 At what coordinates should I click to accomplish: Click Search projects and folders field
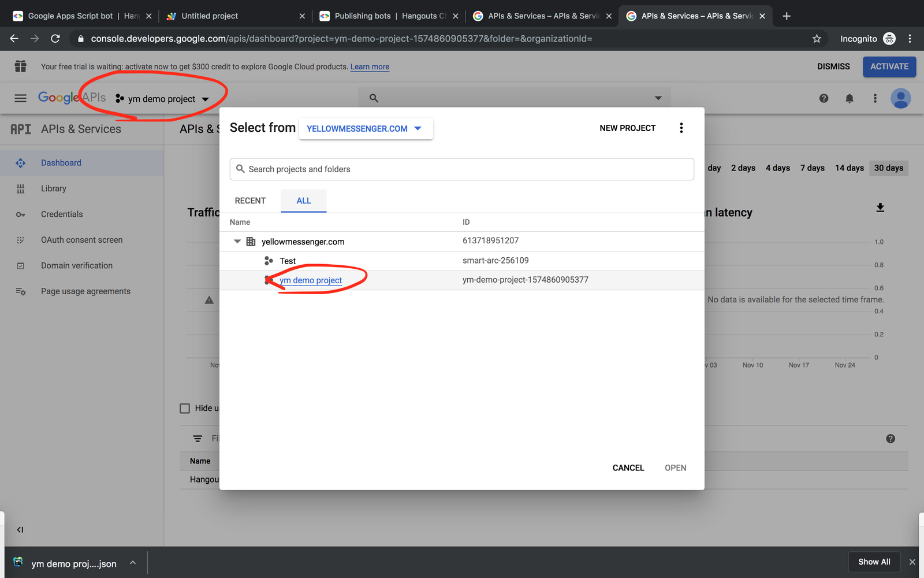coord(462,169)
